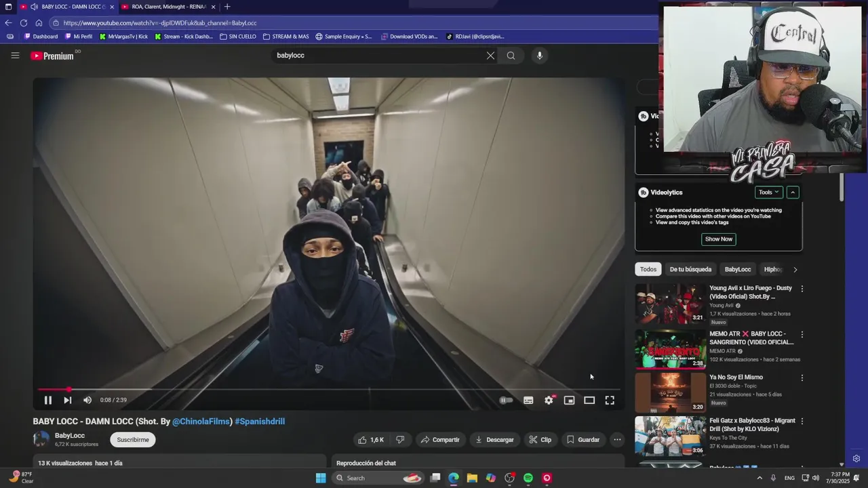Toggle subtitles in player

tap(528, 400)
